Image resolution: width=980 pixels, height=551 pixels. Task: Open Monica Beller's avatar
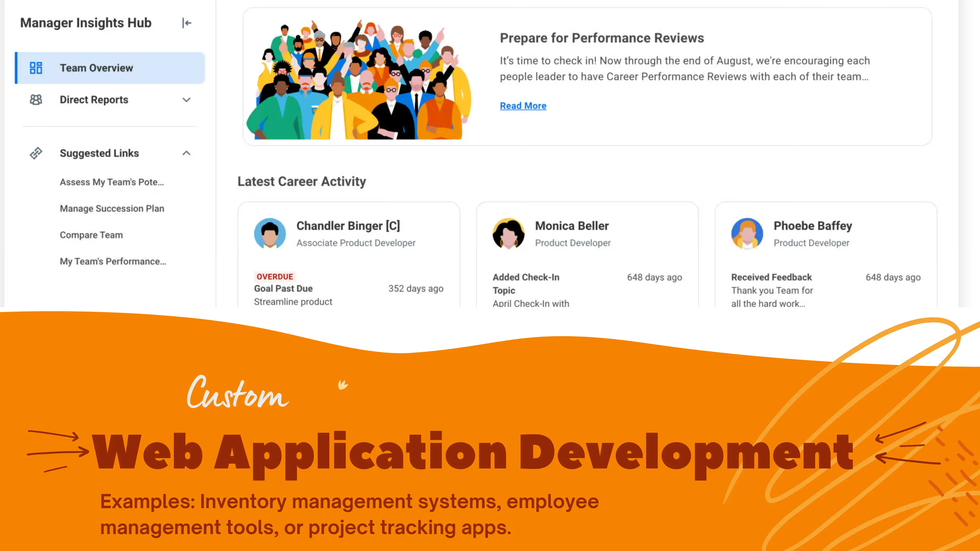coord(509,233)
